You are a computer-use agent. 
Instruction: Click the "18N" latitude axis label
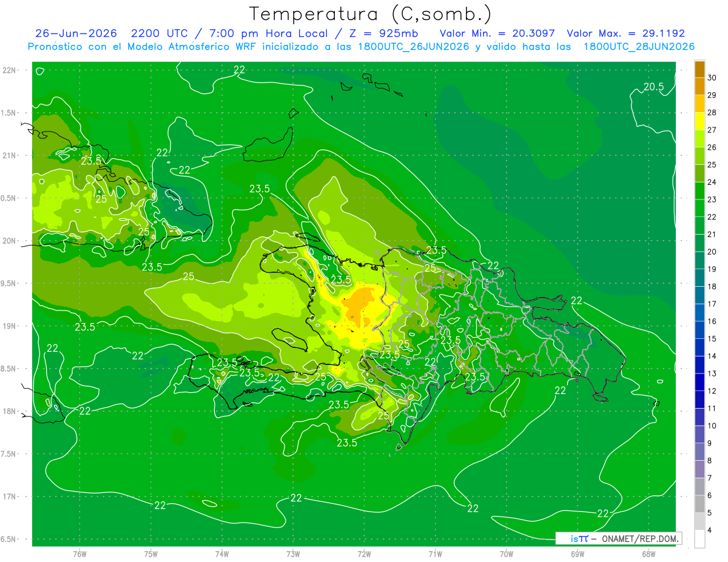pyautogui.click(x=10, y=412)
